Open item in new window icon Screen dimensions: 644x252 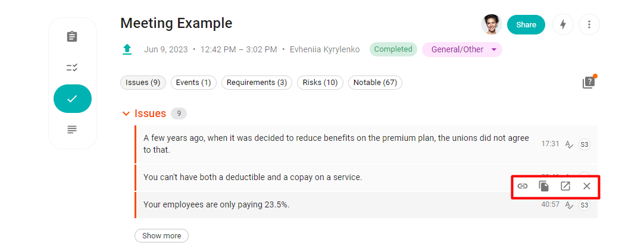tap(565, 187)
